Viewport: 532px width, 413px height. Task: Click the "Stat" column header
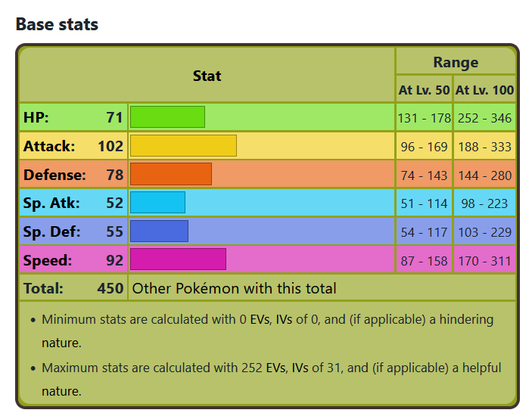207,76
